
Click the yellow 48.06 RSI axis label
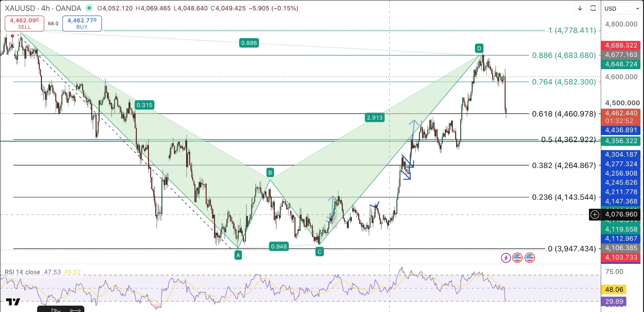pyautogui.click(x=614, y=290)
